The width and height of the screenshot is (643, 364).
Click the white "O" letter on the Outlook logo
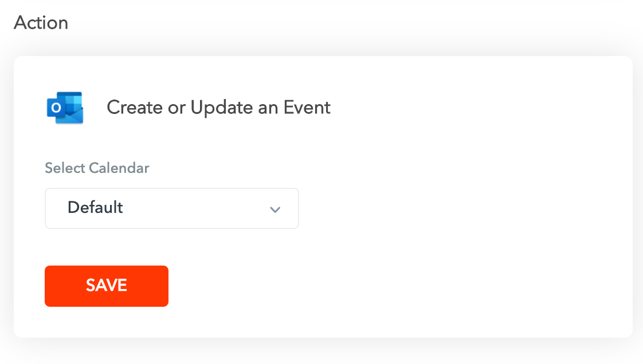tap(56, 108)
